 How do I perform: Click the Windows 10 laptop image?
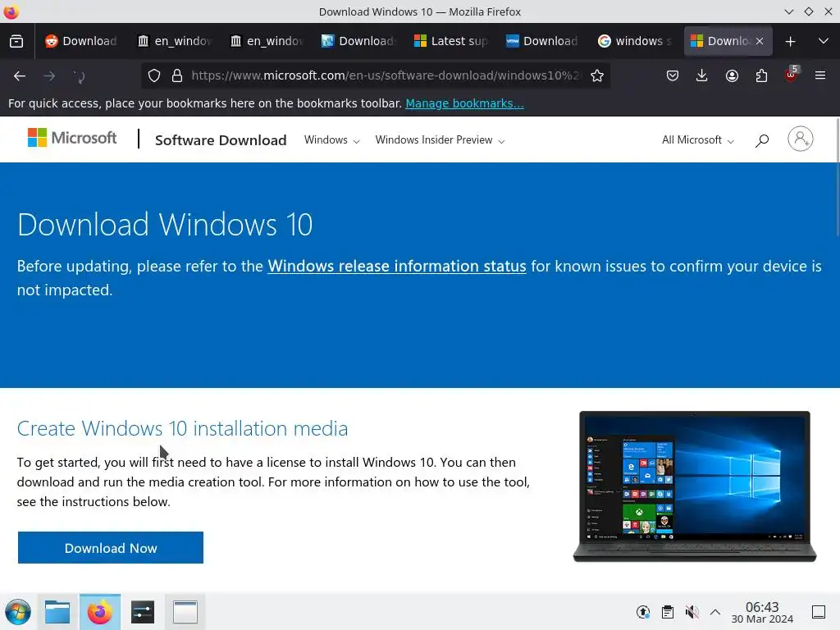(x=694, y=486)
